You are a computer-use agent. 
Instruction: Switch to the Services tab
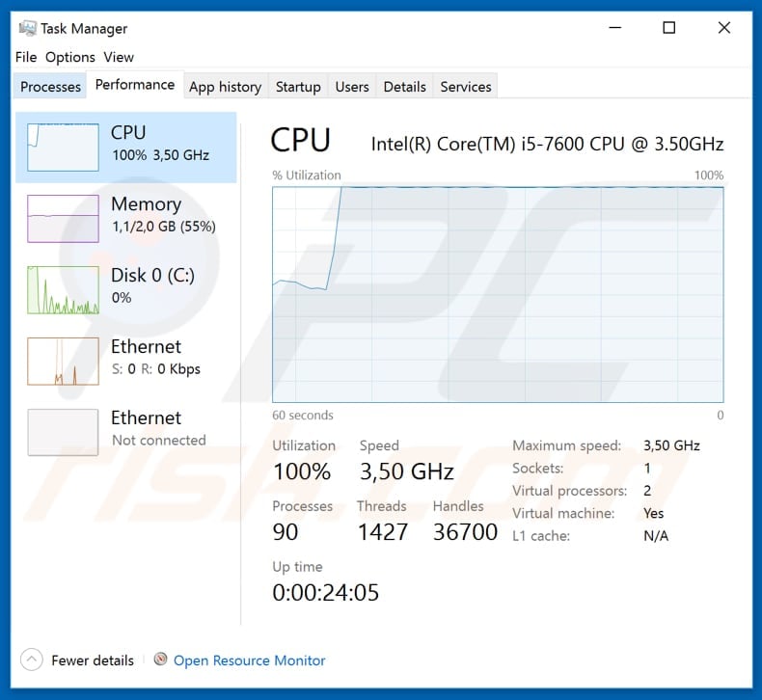click(x=466, y=87)
